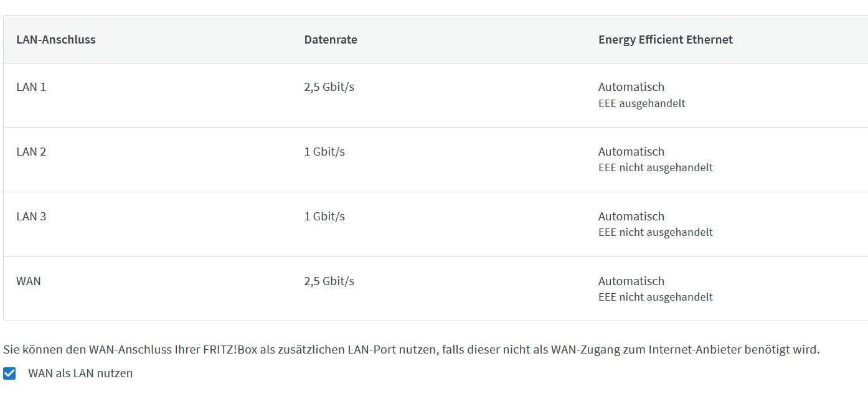Click the LAN-Anschluss column header

pyautogui.click(x=56, y=39)
